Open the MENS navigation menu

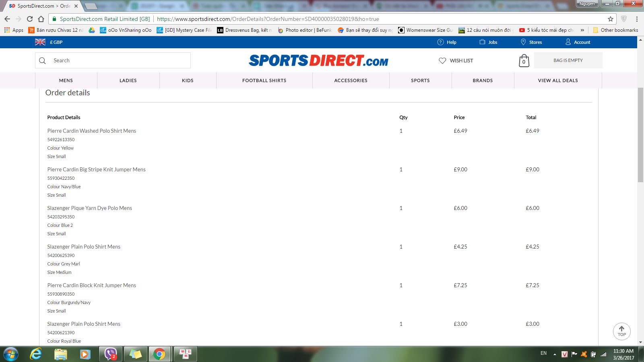(66, 80)
